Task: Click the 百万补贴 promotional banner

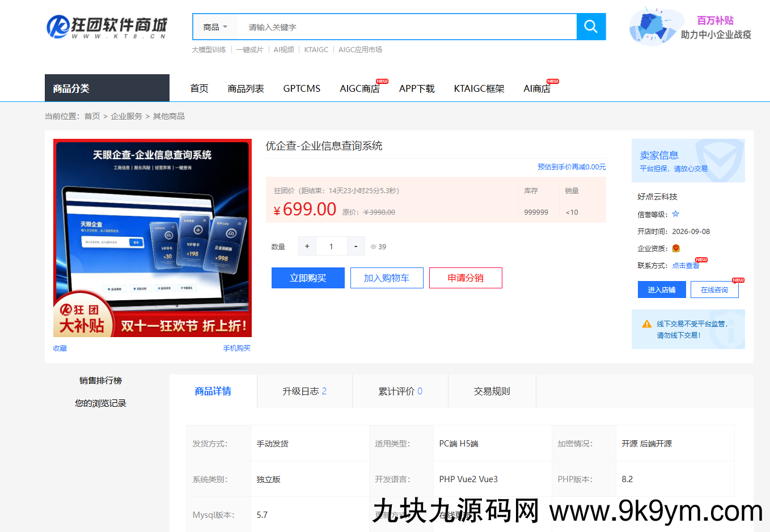Action: 690,27
